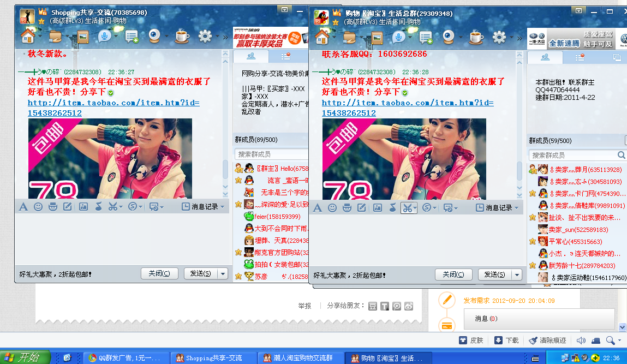Image resolution: width=627 pixels, height=364 pixels.
Task: Open the emoji smiley picker
Action: click(38, 207)
